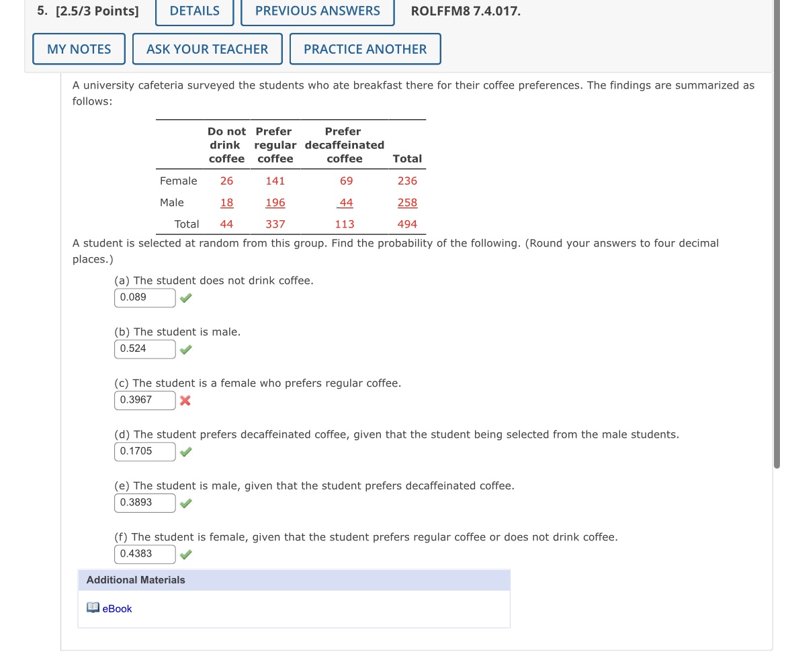Edit the incorrect answer for part (c)
The height and width of the screenshot is (672, 786).
(144, 400)
